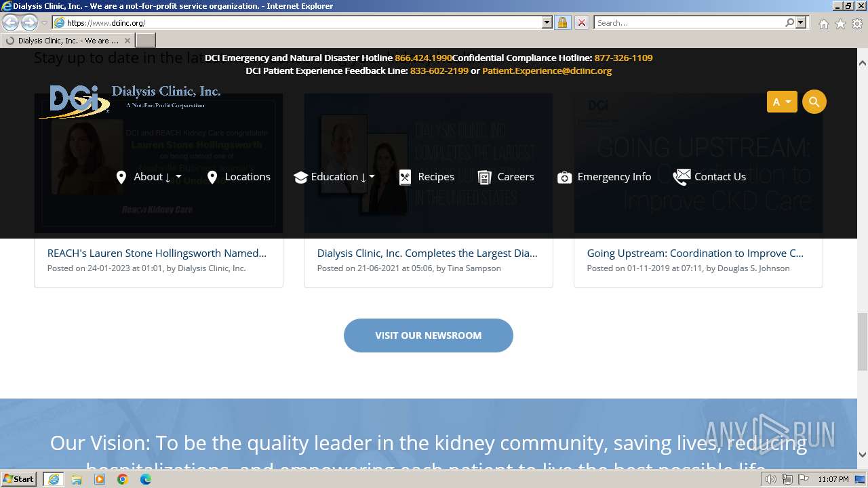The width and height of the screenshot is (868, 488).
Task: Click the page vertical scrollbar thumb
Action: [863, 342]
